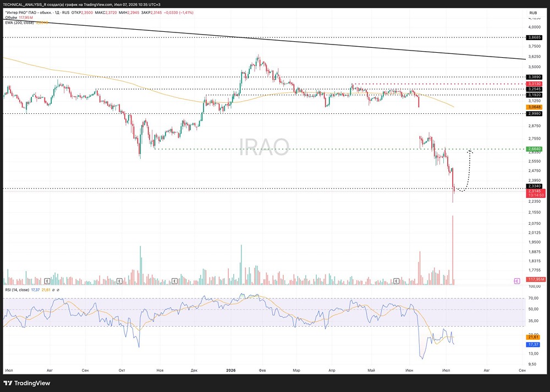This screenshot has width=550, height=392.
Task: Click the dotted projection arrow head
Action: pos(470,151)
